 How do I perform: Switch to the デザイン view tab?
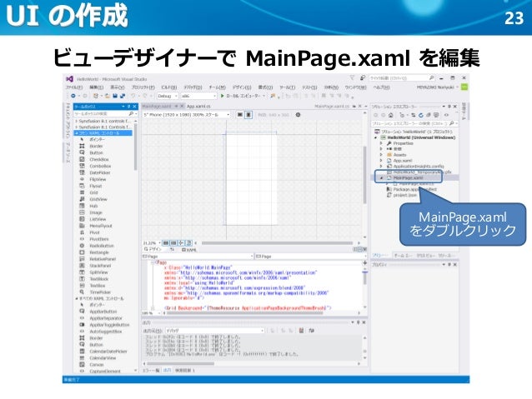pos(153,249)
